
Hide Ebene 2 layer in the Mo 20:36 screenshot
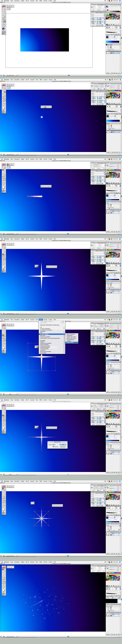(107, 614)
